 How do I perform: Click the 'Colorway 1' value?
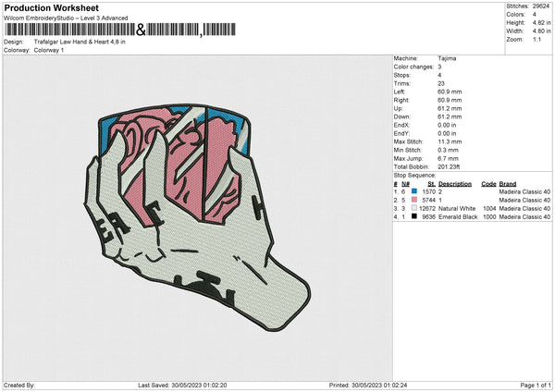(49, 50)
